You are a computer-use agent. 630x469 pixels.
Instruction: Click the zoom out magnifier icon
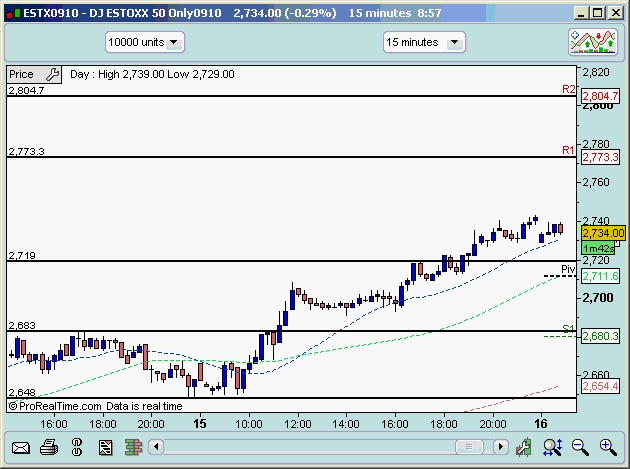580,447
